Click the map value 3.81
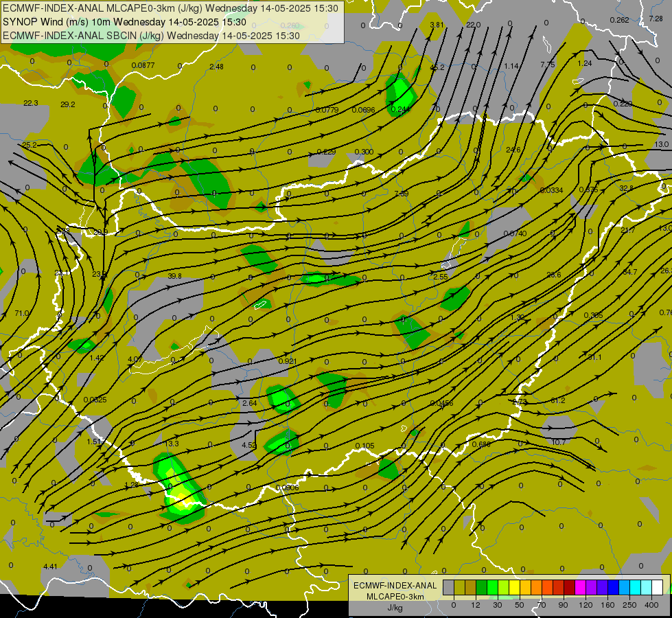The image size is (672, 618). pyautogui.click(x=437, y=25)
